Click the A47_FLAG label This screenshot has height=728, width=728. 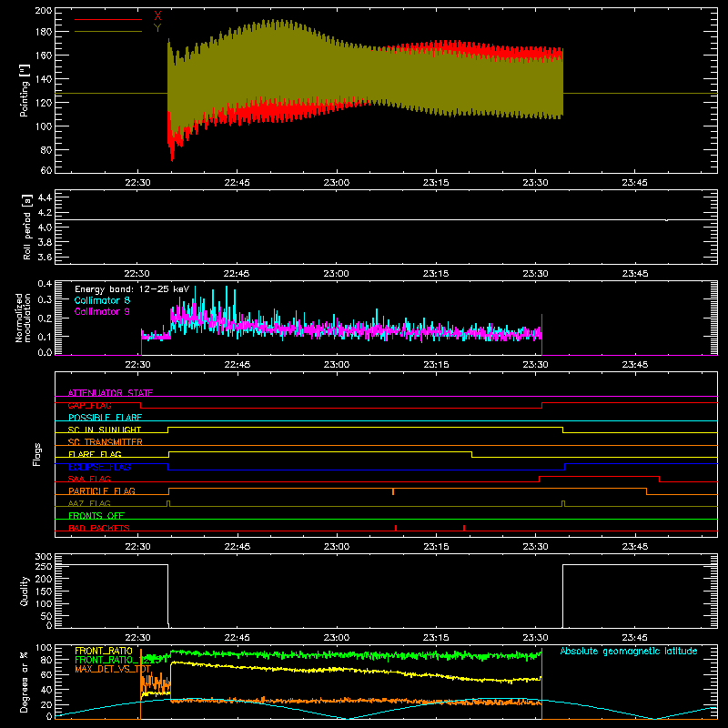click(89, 503)
